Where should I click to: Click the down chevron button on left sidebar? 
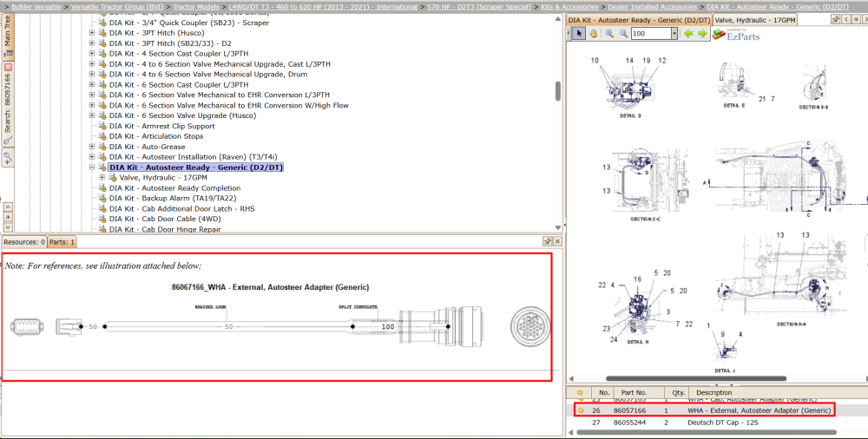click(x=8, y=227)
